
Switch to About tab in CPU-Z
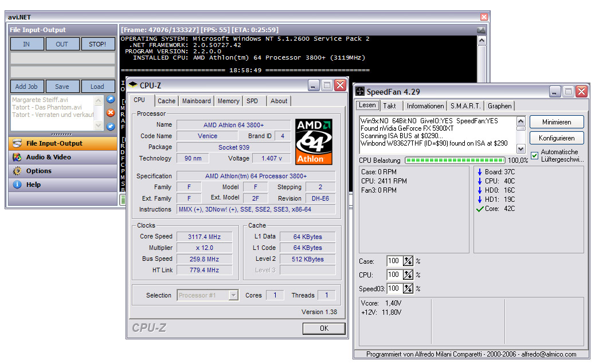[279, 101]
